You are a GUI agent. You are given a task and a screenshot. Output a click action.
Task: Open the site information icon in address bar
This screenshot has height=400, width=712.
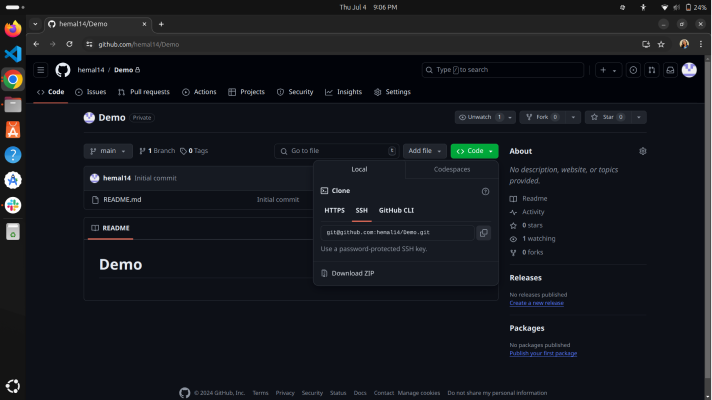tap(89, 44)
